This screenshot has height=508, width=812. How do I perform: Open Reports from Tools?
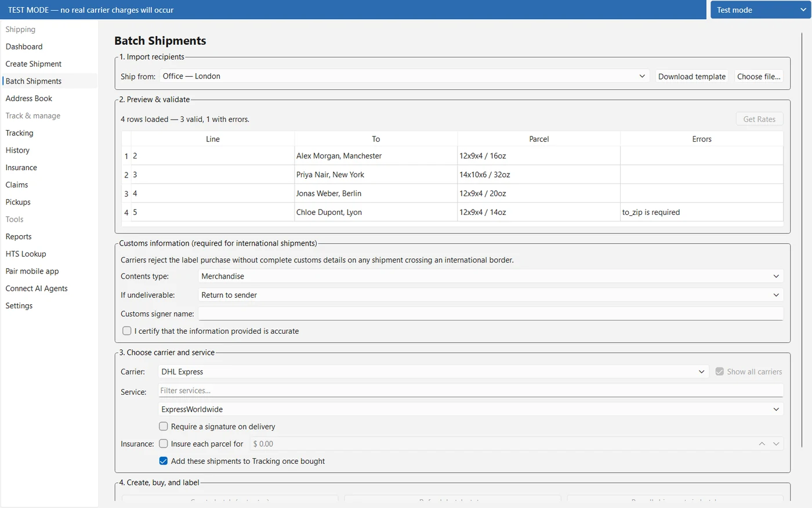pyautogui.click(x=49, y=237)
